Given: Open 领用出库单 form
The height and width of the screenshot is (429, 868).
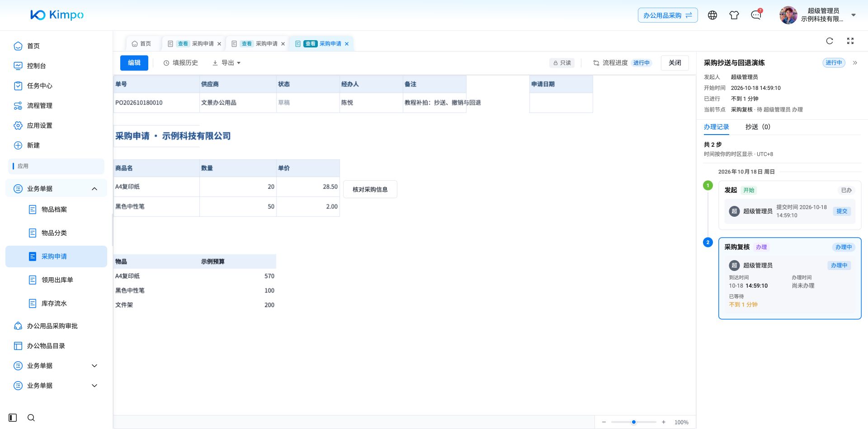Looking at the screenshot, I should 56,280.
